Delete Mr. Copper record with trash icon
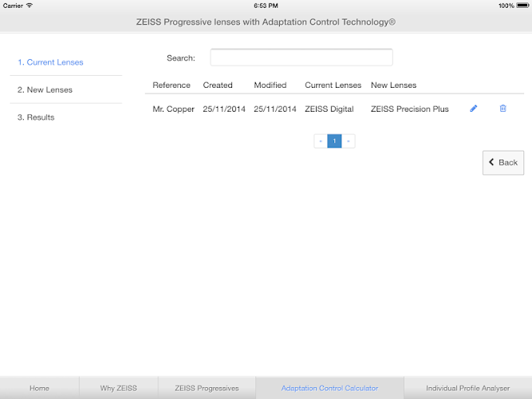This screenshot has height=399, width=532. (x=502, y=109)
